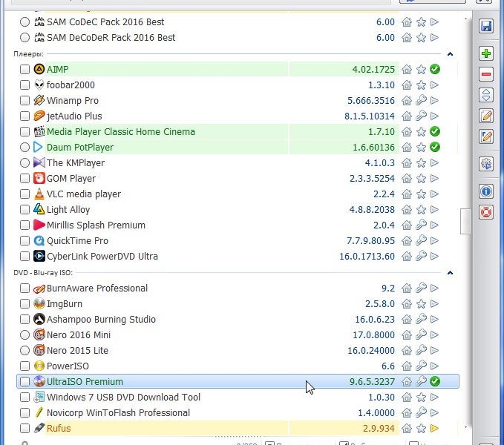Click the red minus remove icon
The width and height of the screenshot is (504, 445).
point(486,74)
